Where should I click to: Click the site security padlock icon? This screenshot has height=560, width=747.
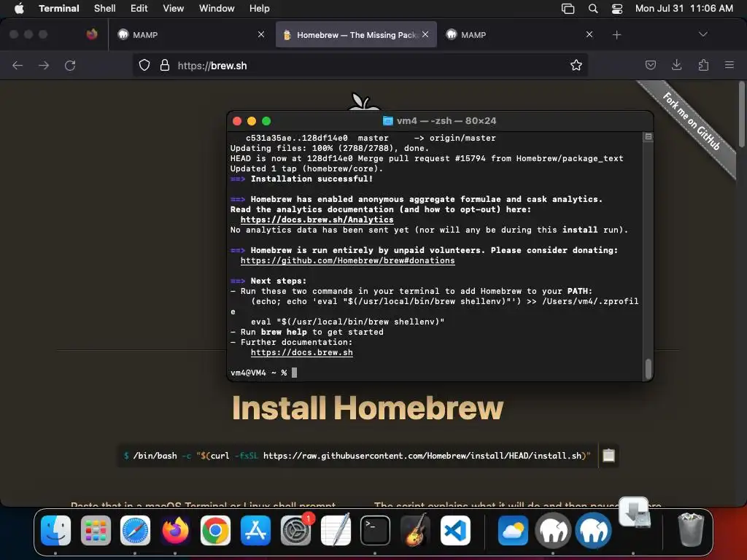(x=165, y=65)
